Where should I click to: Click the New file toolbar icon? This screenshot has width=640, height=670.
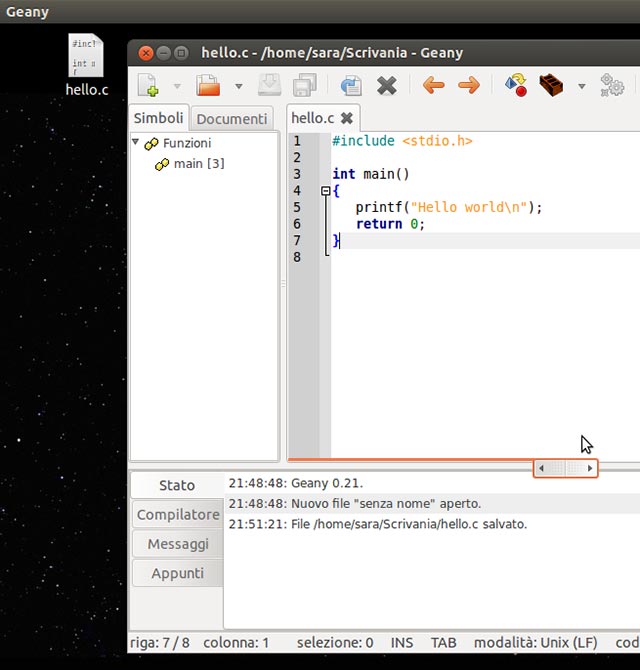point(148,86)
